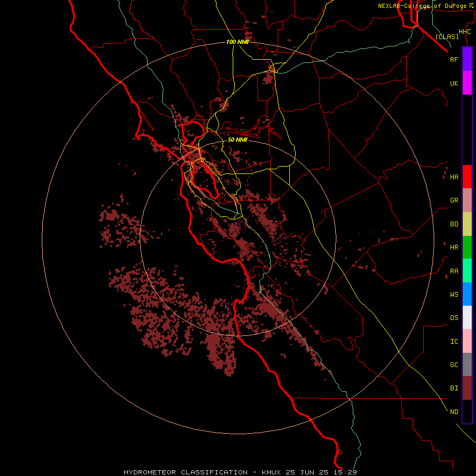Click the KMUX radar site identifier
476x476 pixels.
point(271,472)
